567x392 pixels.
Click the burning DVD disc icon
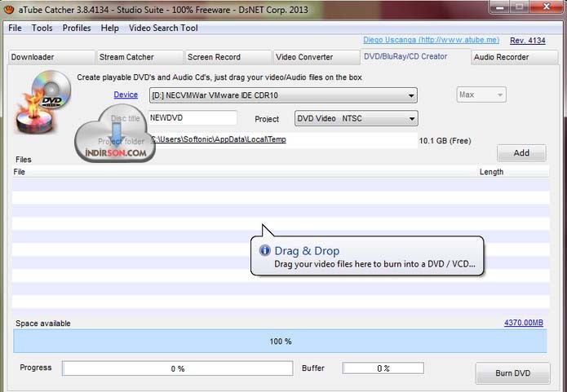tap(42, 102)
